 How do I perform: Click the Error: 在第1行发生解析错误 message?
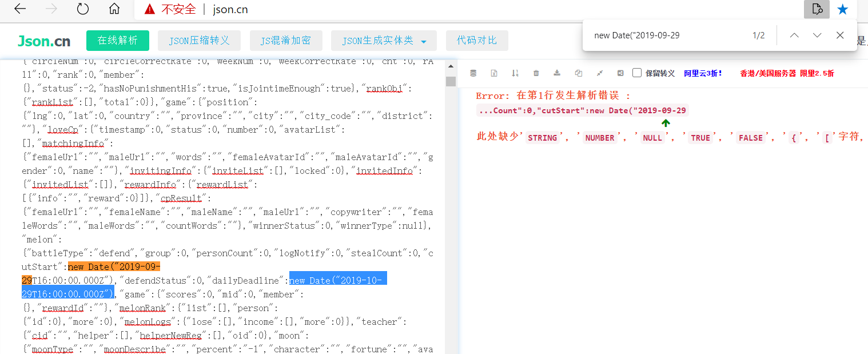pos(554,96)
